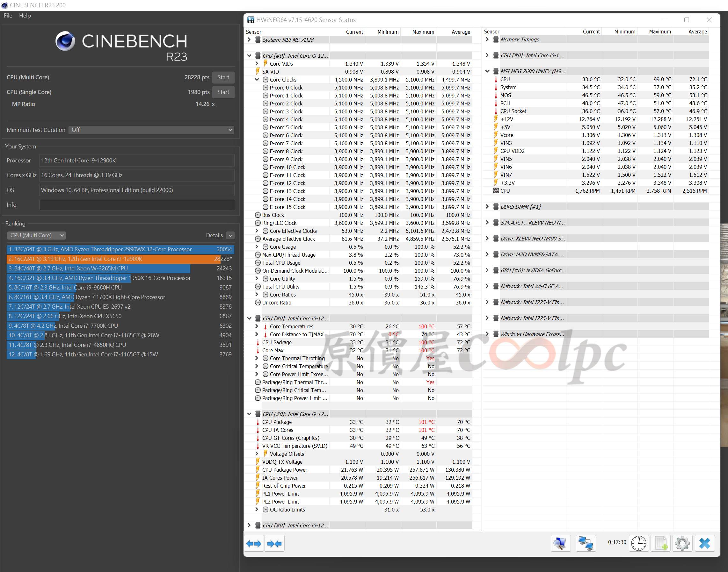Image resolution: width=728 pixels, height=572 pixels.
Task: Click the SA VID lightning bolt icon
Action: click(258, 71)
